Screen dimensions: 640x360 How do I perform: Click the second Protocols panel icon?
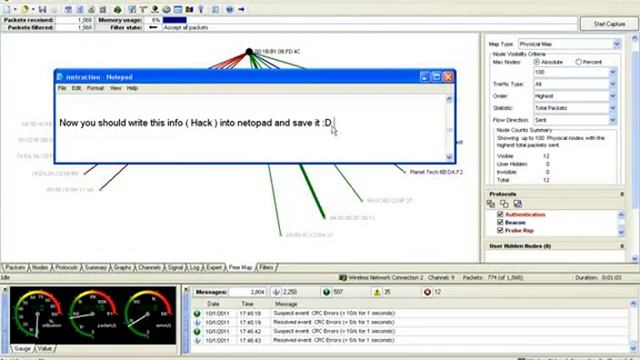pyautogui.click(x=504, y=204)
